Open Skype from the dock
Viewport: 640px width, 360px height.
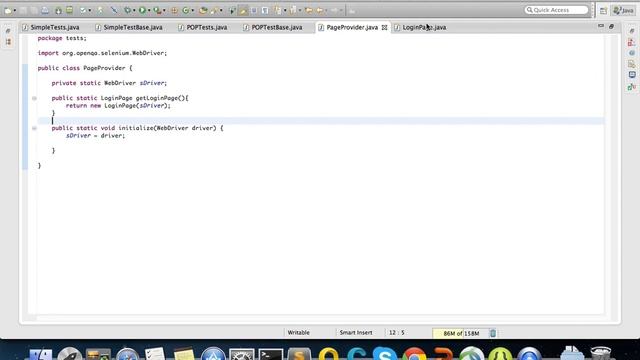(384, 353)
